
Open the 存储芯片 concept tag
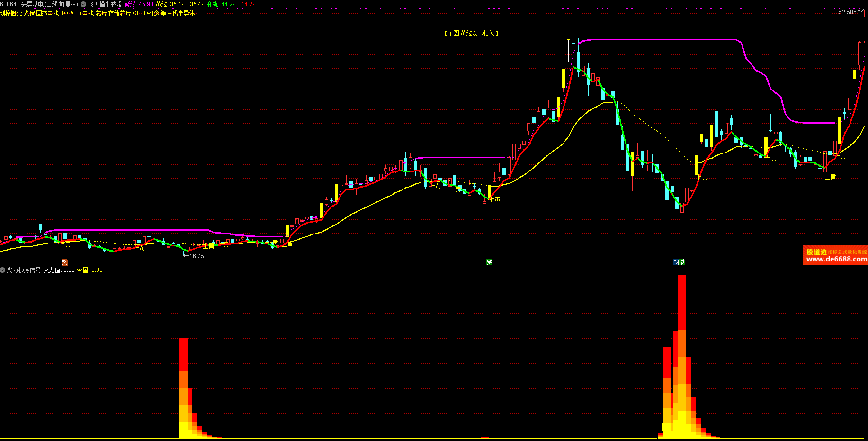[x=119, y=13]
